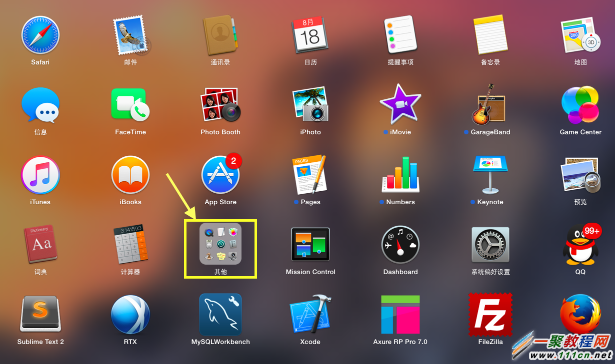The height and width of the screenshot is (364, 615).
Task: Launch Calculator (计算器)
Action: (x=130, y=245)
